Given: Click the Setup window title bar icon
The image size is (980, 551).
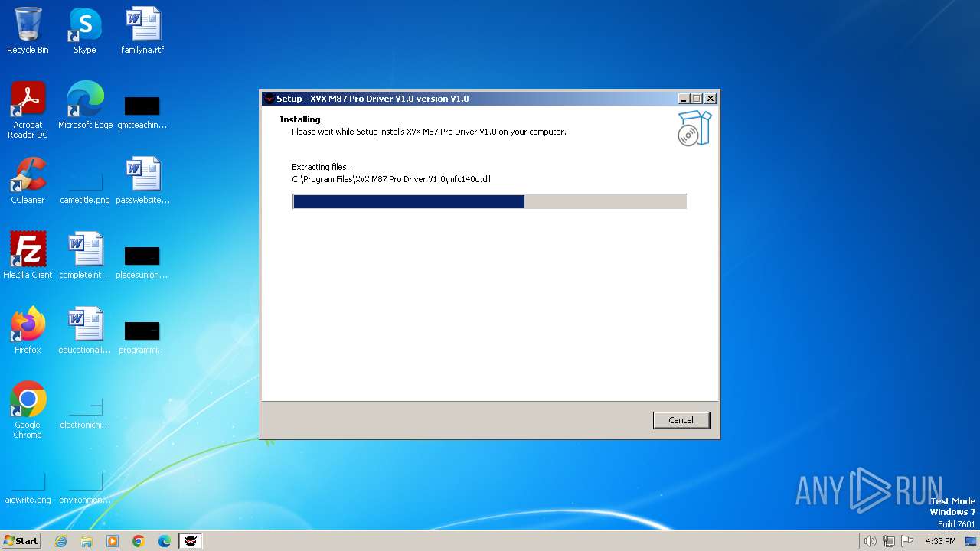Looking at the screenshot, I should 269,99.
